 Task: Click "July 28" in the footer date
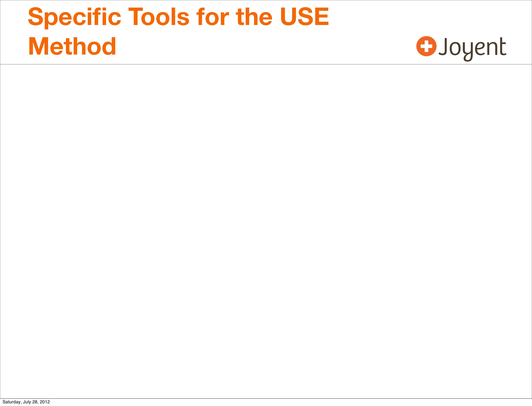click(30, 402)
